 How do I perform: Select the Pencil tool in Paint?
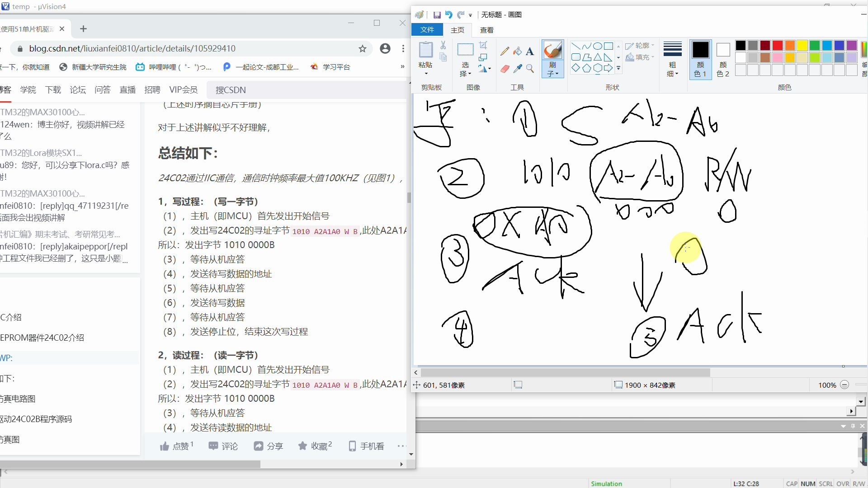point(505,51)
